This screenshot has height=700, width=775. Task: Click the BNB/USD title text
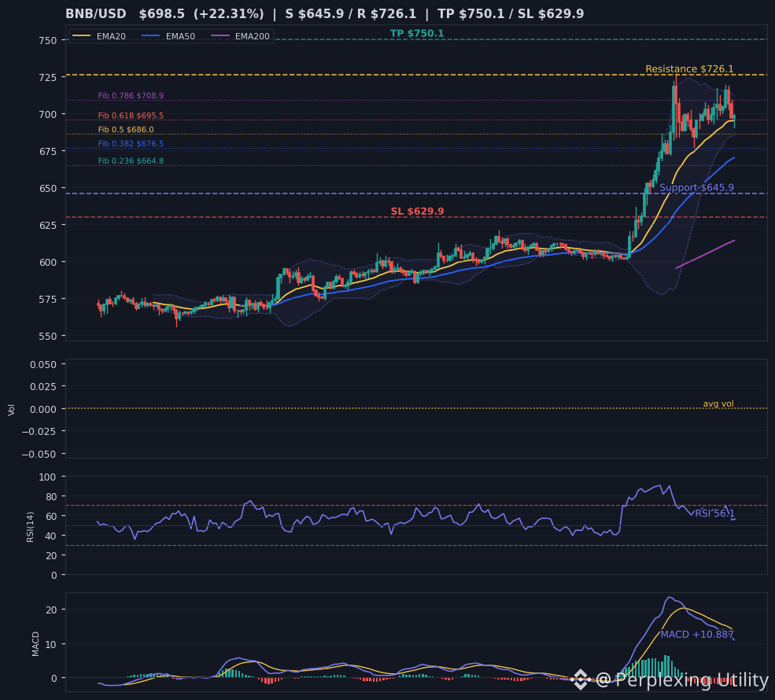pyautogui.click(x=96, y=14)
